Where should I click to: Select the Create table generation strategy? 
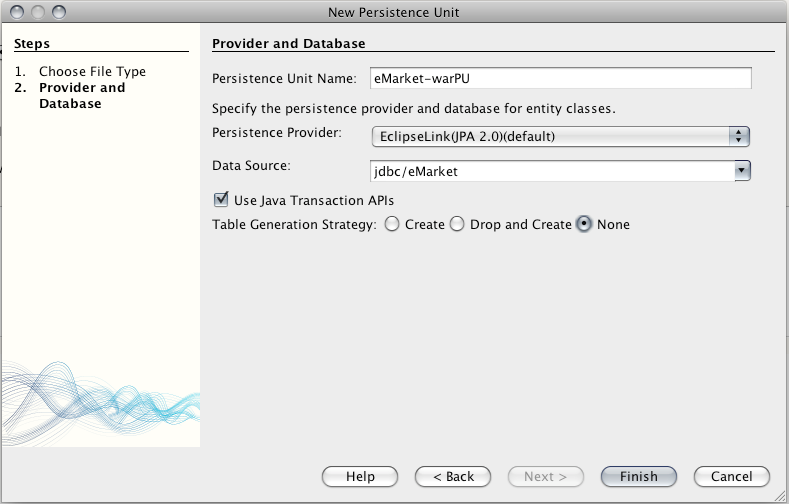click(392, 224)
